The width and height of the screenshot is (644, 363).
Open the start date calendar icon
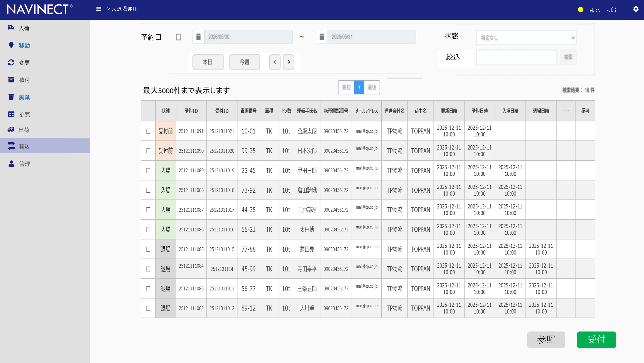pyautogui.click(x=198, y=37)
